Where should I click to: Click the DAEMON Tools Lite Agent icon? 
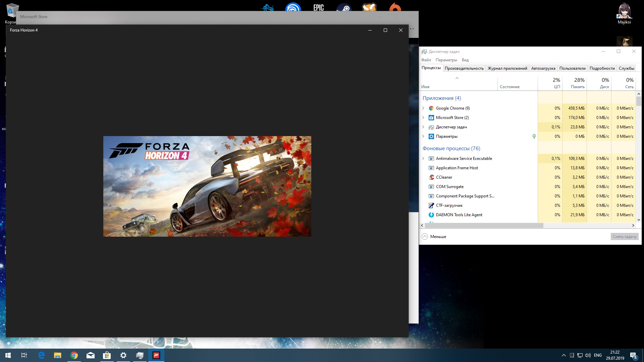(431, 215)
